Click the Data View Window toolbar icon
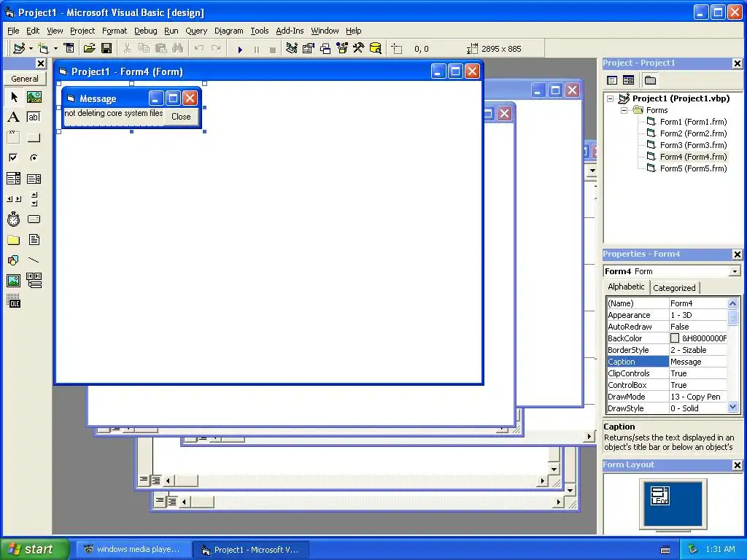The height and width of the screenshot is (560, 747). pos(376,48)
